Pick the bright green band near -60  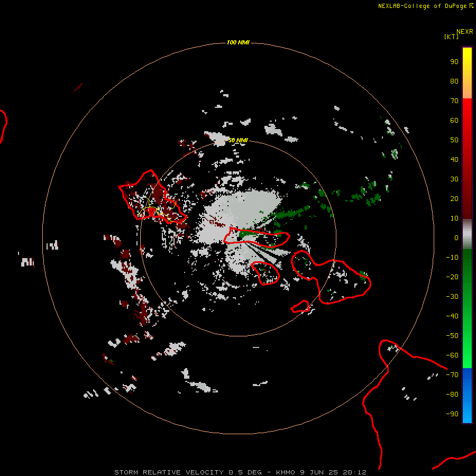(x=467, y=358)
